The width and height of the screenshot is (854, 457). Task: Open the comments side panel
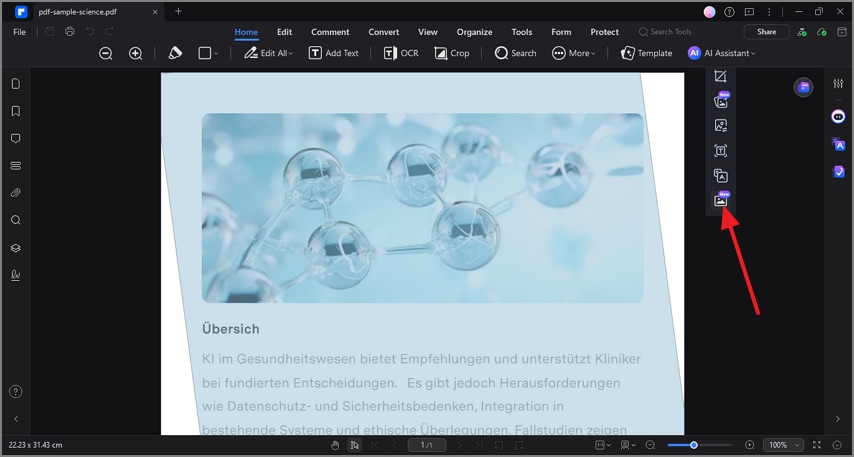[16, 138]
